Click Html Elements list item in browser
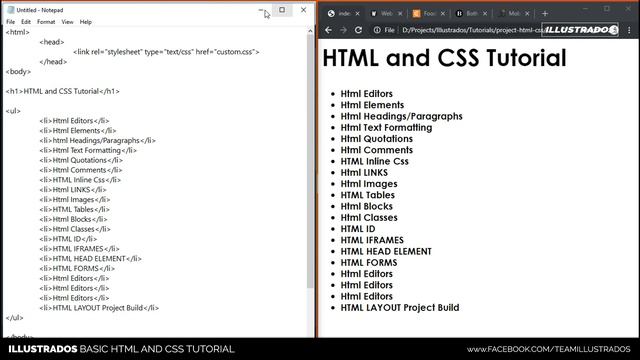This screenshot has height=360, width=640. tap(372, 105)
